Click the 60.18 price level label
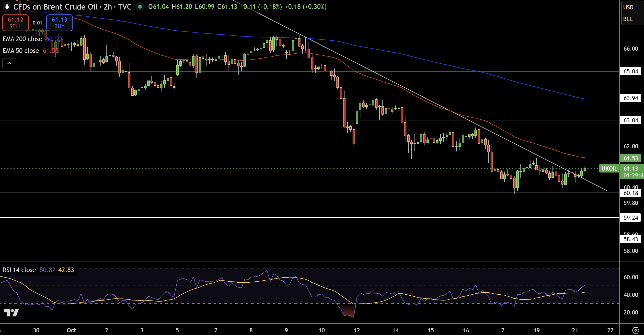Image resolution: width=644 pixels, height=335 pixels. click(631, 193)
